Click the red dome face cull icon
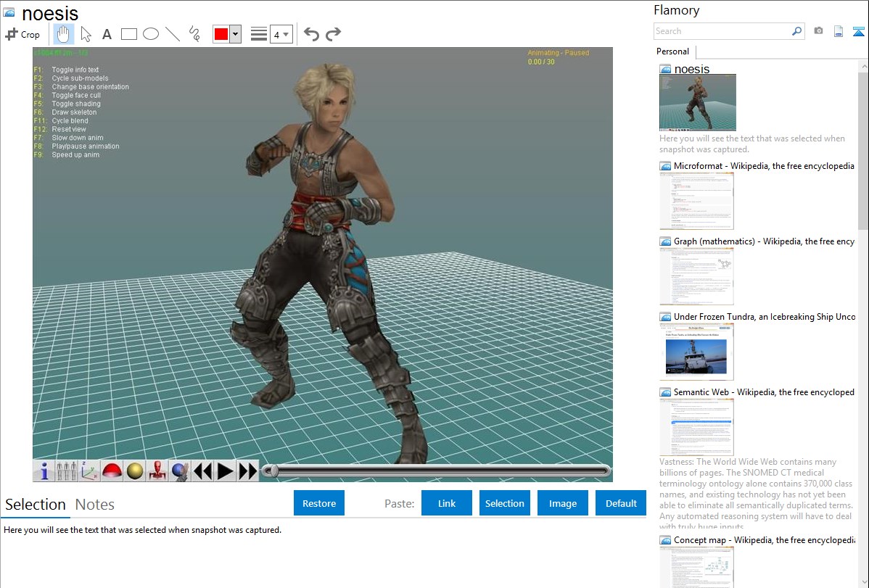 (x=112, y=471)
